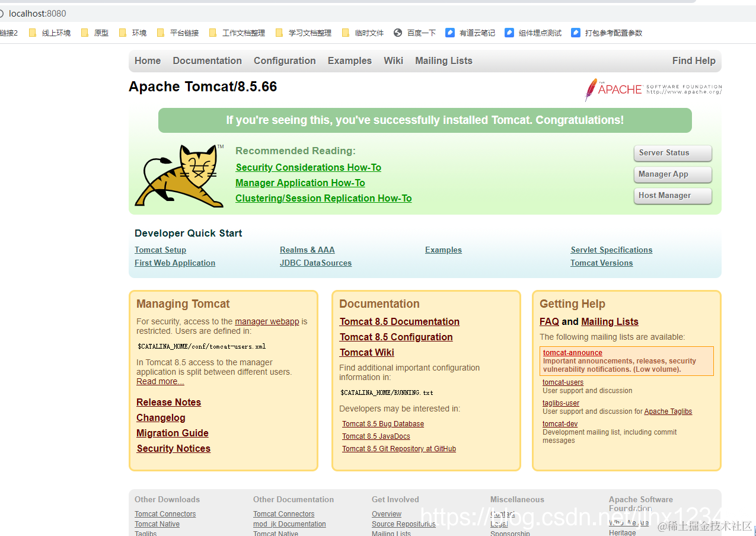The image size is (756, 536).
Task: Open Find Help in the top nav bar
Action: [694, 60]
